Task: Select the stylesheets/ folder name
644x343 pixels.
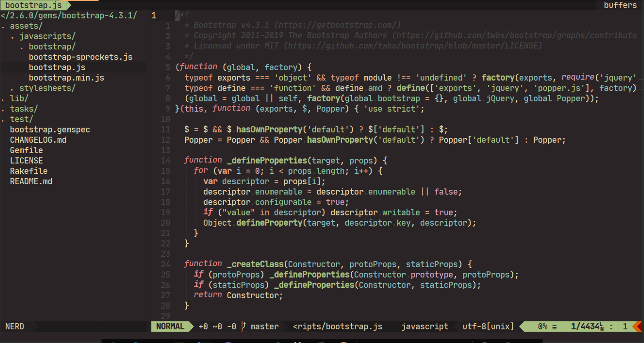Action: 48,88
